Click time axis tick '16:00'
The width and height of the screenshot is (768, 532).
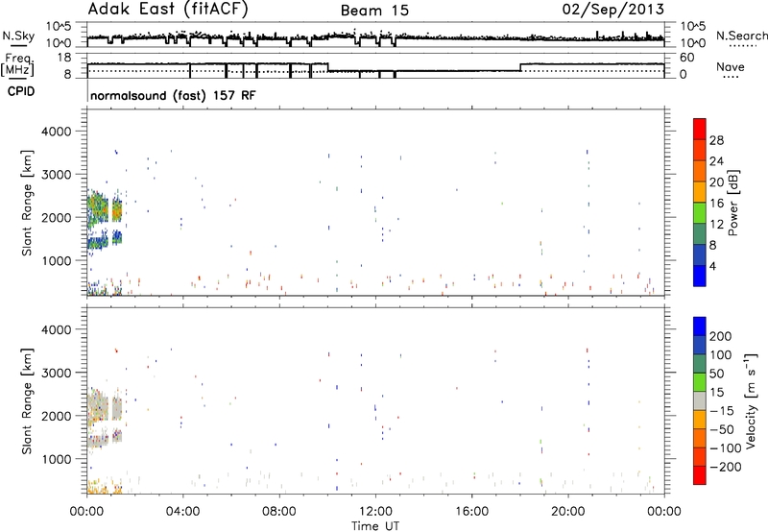(472, 512)
